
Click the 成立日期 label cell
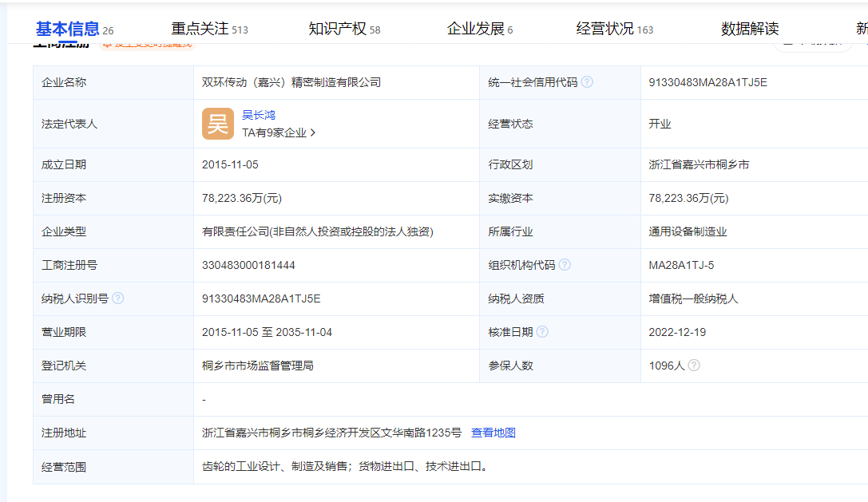[113, 164]
